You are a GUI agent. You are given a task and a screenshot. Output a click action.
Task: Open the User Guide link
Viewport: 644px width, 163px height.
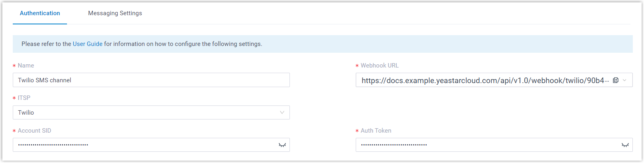click(x=87, y=44)
